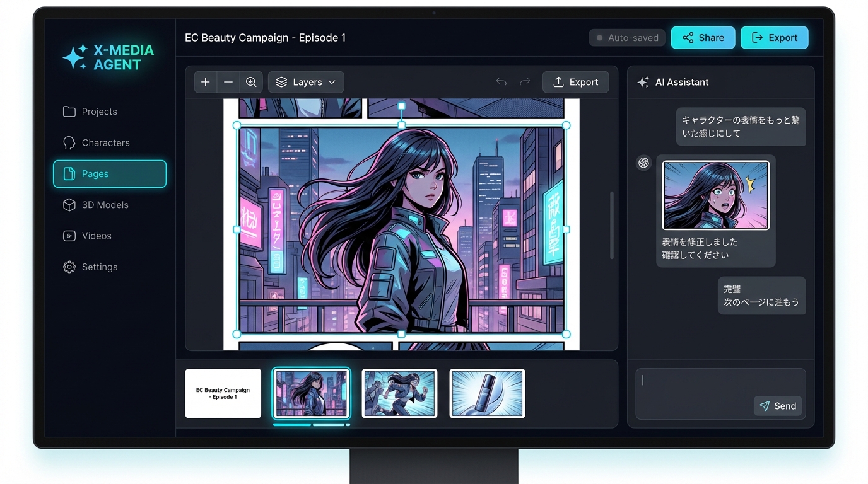Select the magnifier zoom tool
Image resolution: width=868 pixels, height=484 pixels.
tap(251, 81)
